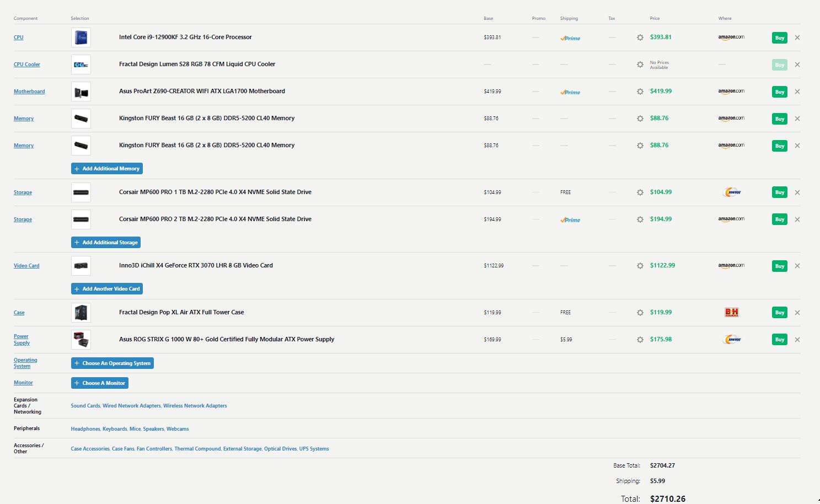The height and width of the screenshot is (504, 820).
Task: Open Keyboards peripherals link
Action: coord(115,429)
